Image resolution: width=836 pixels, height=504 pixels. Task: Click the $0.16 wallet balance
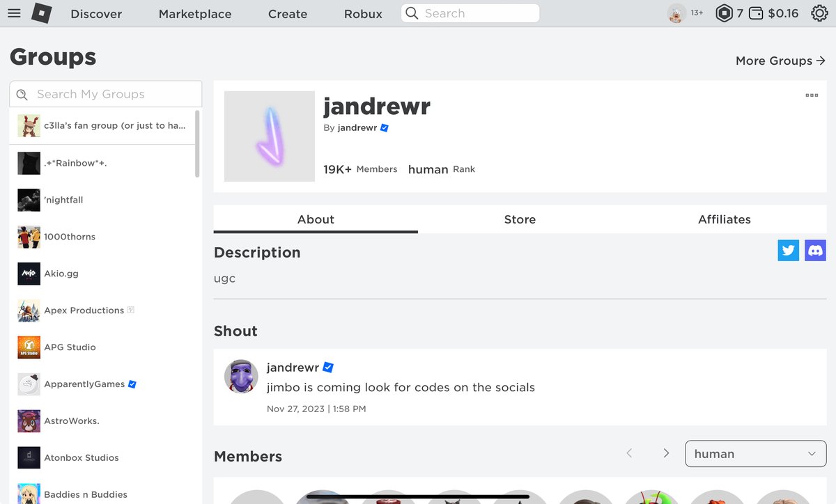(x=783, y=13)
